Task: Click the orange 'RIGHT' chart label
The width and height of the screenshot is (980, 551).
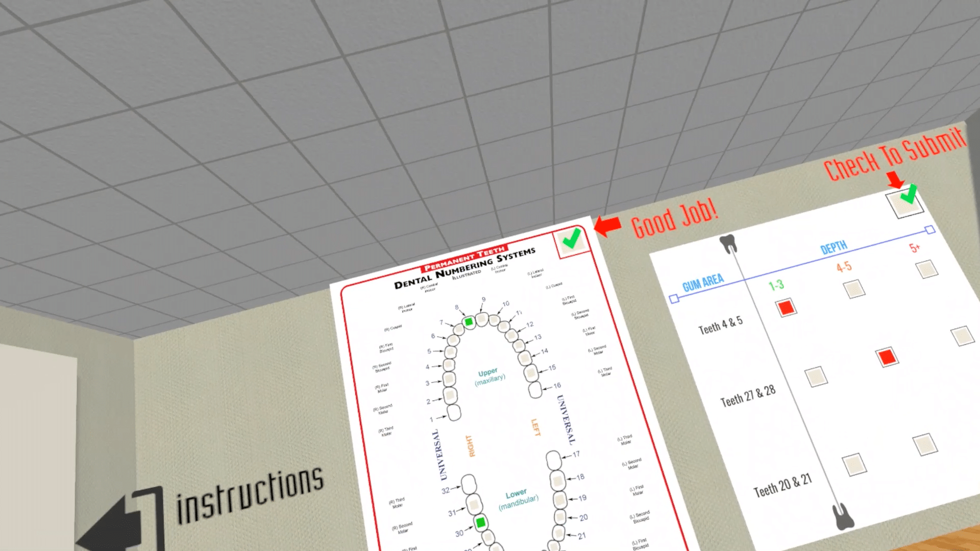Action: (x=470, y=446)
